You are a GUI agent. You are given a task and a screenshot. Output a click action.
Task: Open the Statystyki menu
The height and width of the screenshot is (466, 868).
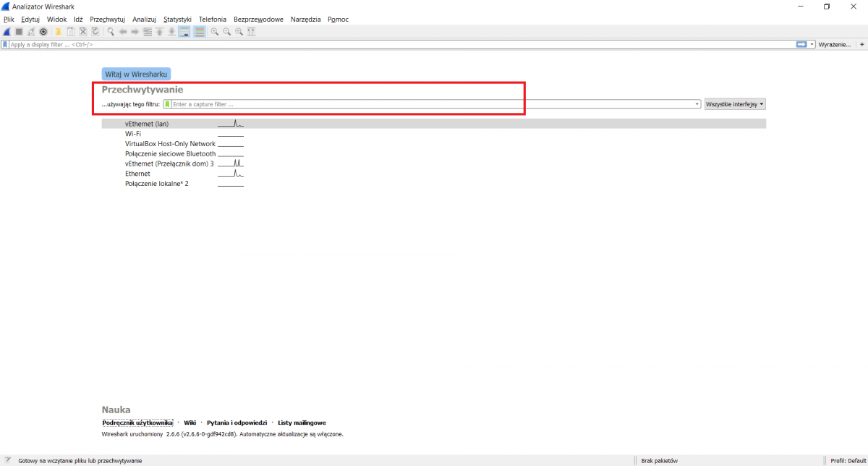(x=178, y=20)
